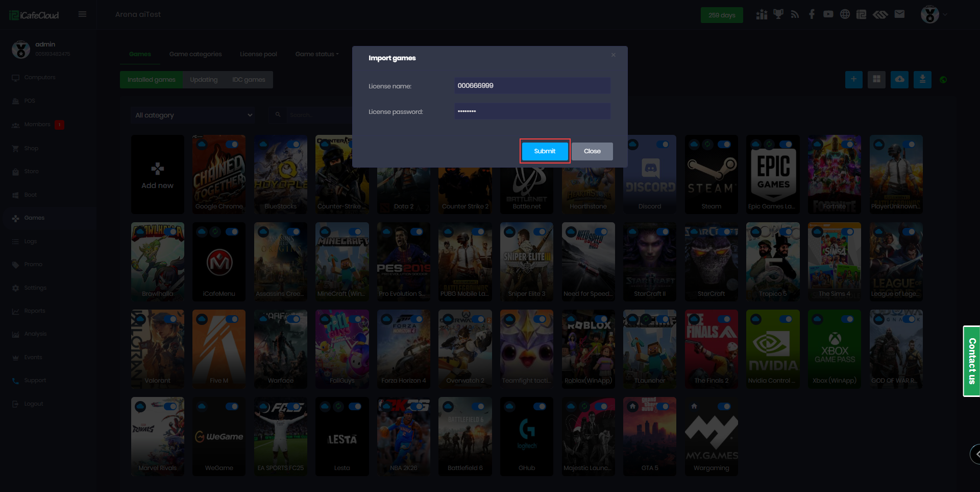Open the All category dropdown
This screenshot has height=492, width=980.
(194, 115)
